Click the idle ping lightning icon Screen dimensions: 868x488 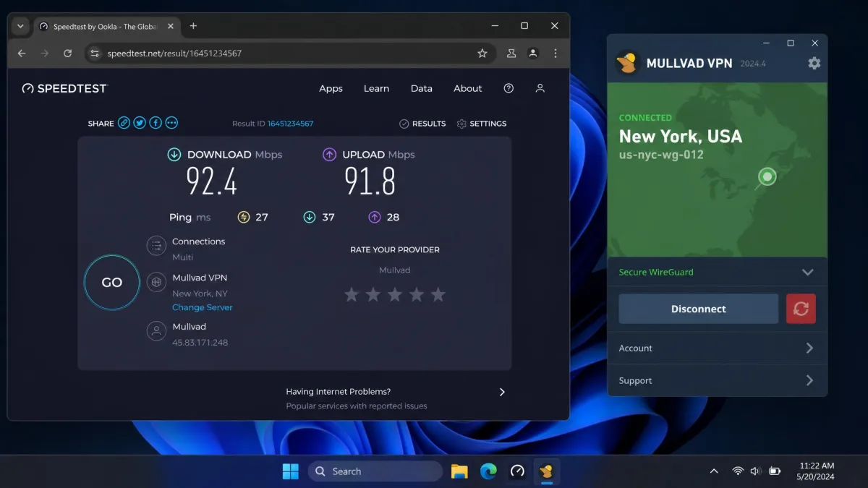(x=244, y=217)
